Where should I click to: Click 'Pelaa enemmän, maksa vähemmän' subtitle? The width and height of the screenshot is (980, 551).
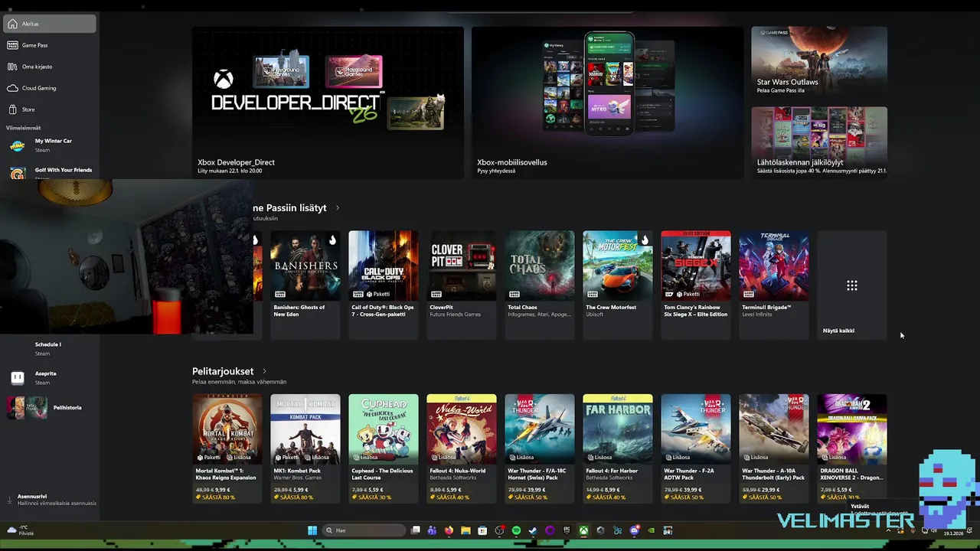[x=239, y=382]
